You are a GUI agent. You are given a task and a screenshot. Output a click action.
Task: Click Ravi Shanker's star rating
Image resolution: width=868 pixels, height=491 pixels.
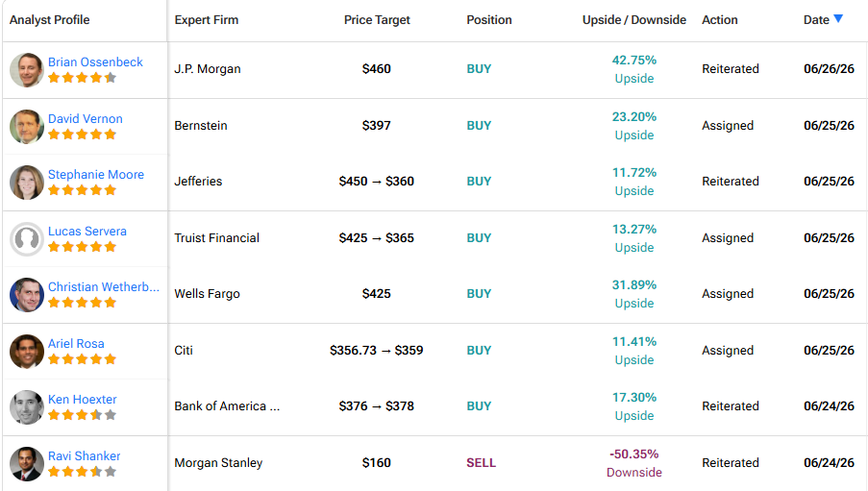pos(82,472)
